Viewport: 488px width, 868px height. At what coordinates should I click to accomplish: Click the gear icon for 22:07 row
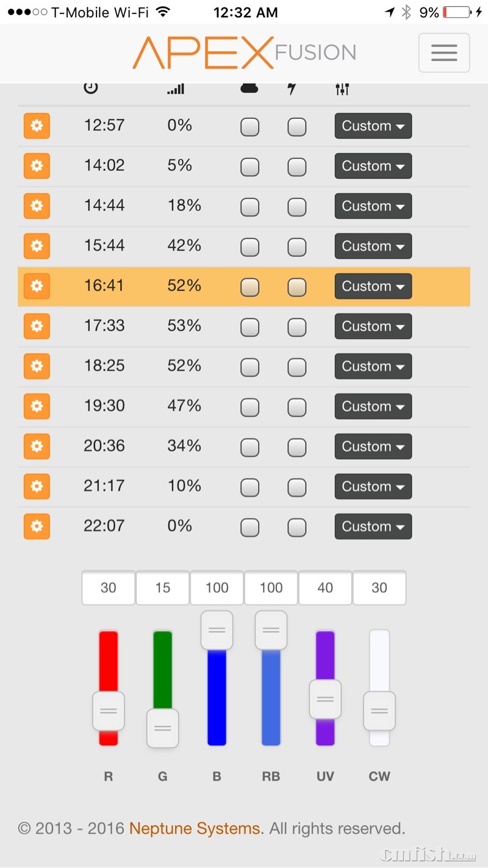click(37, 526)
